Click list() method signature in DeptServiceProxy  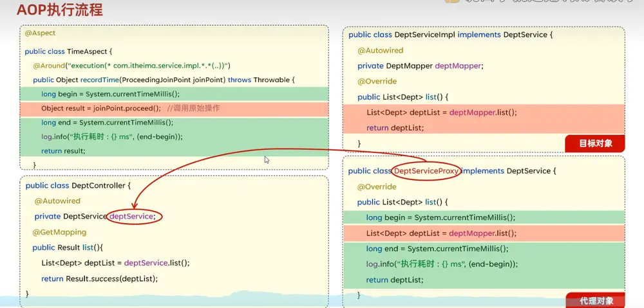(402, 202)
